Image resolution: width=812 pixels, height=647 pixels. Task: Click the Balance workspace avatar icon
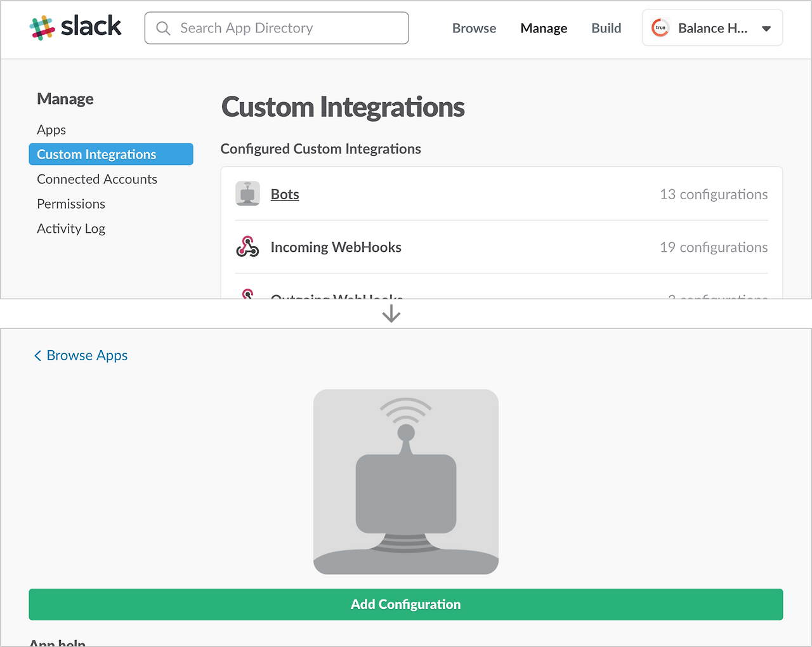point(660,28)
